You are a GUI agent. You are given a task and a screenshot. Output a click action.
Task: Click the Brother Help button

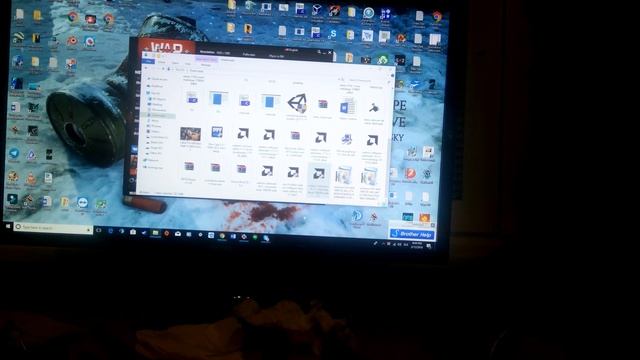tap(411, 234)
